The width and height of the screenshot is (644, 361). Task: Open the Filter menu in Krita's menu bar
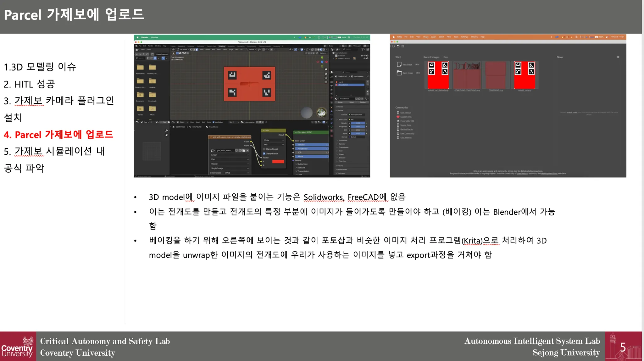(x=449, y=37)
